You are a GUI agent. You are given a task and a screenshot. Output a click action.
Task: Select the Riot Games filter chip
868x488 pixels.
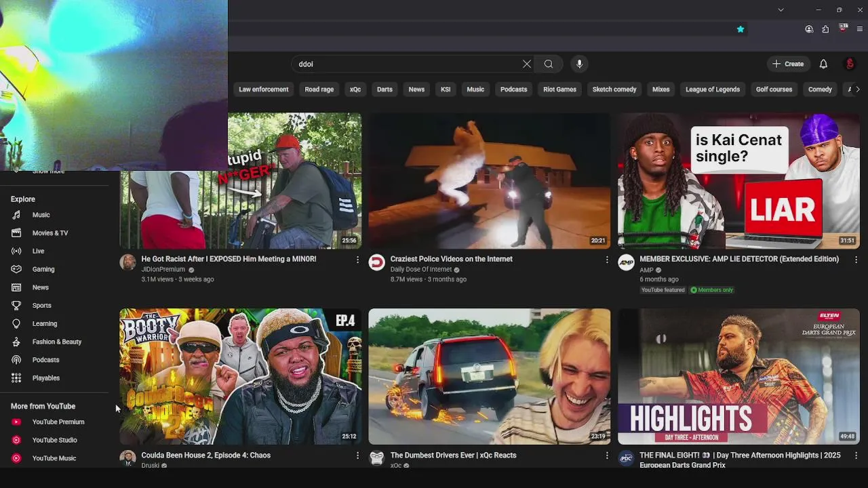[559, 89]
